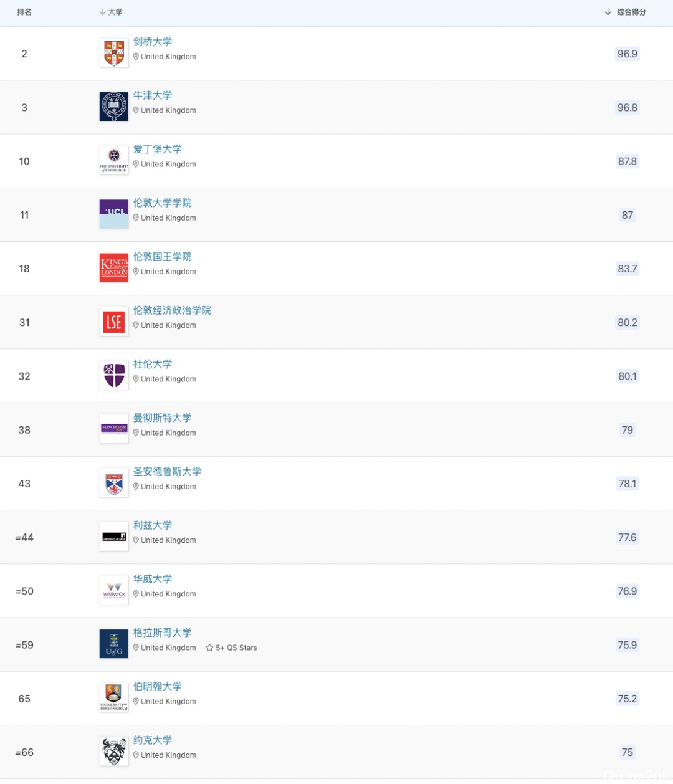
Task: Open the 剑桥大学 link
Action: pos(153,42)
